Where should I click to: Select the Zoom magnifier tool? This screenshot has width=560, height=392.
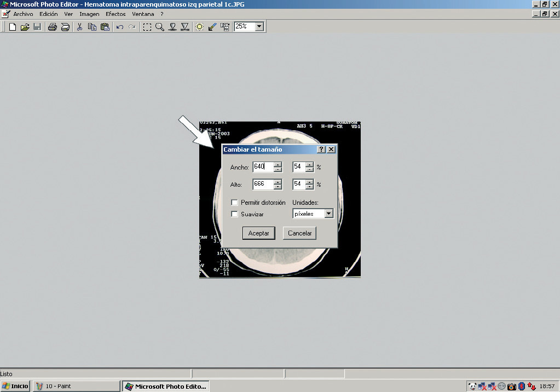pyautogui.click(x=159, y=27)
